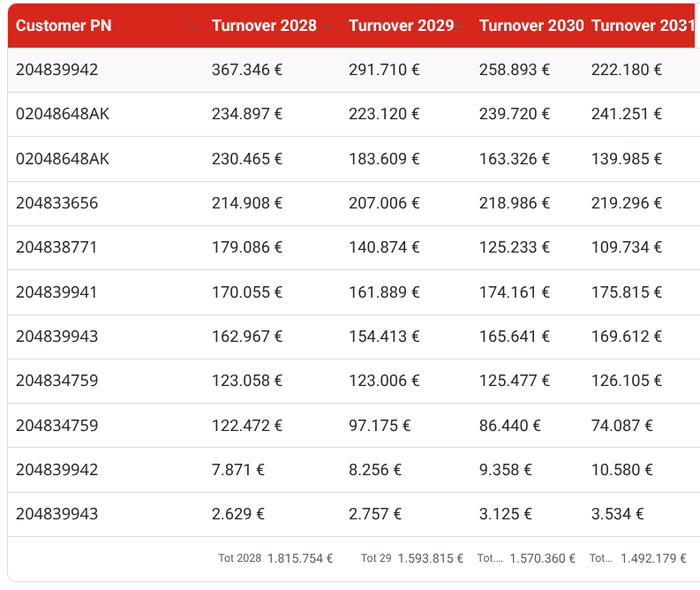Click the 223.120 € turnover cell
700x590 pixels.
point(384,114)
